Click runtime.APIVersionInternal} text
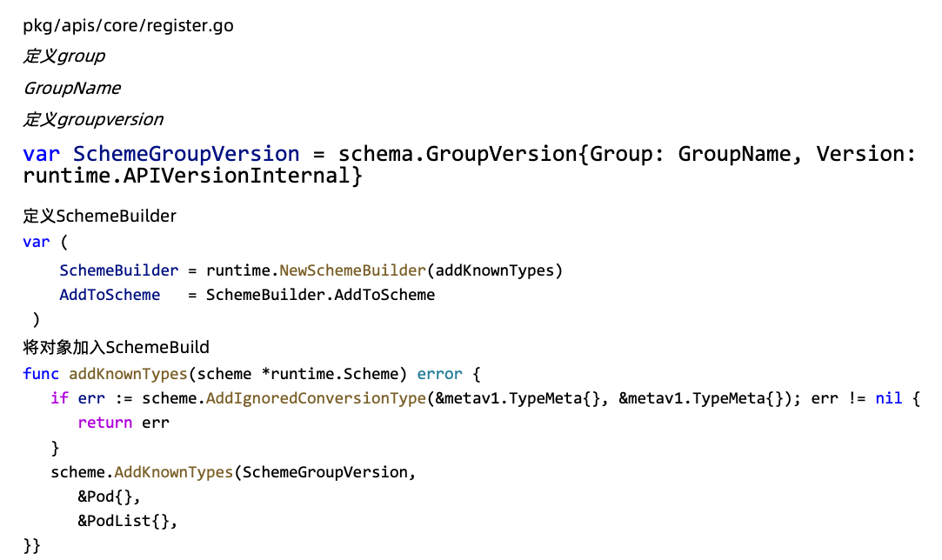Image resolution: width=942 pixels, height=560 pixels. point(192,176)
